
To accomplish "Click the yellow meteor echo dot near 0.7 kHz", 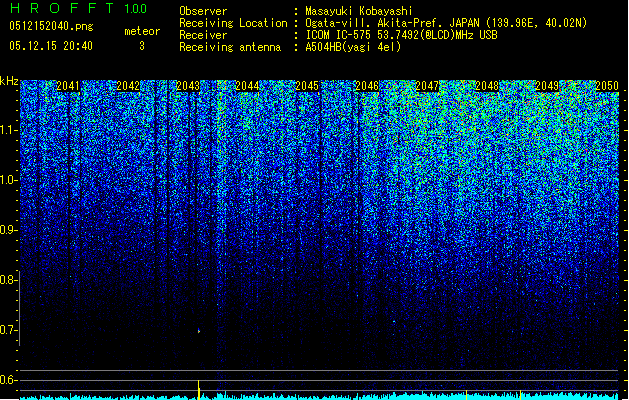I will click(x=199, y=331).
